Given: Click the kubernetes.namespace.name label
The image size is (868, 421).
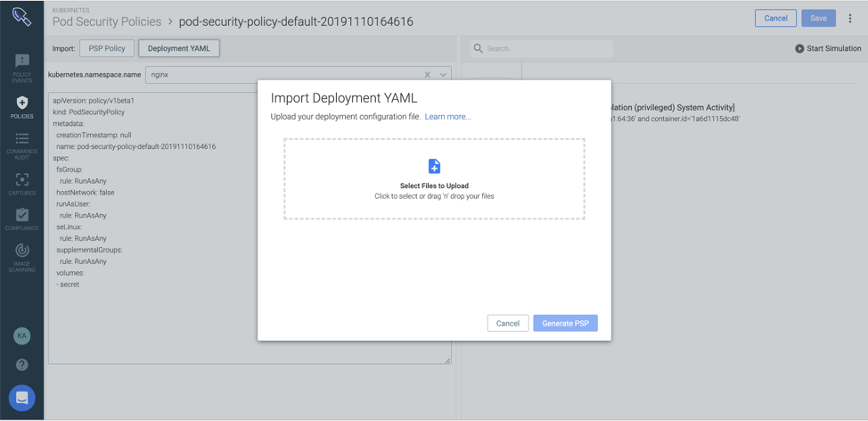Looking at the screenshot, I should click(x=94, y=74).
